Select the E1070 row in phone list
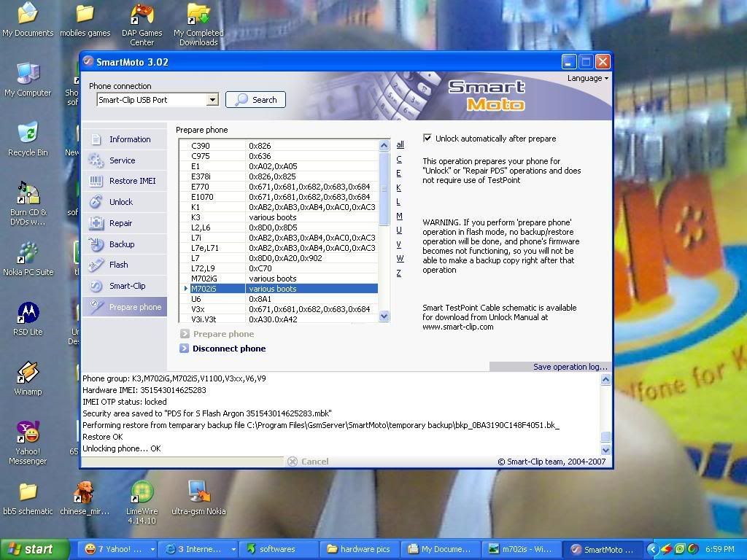 click(280, 197)
